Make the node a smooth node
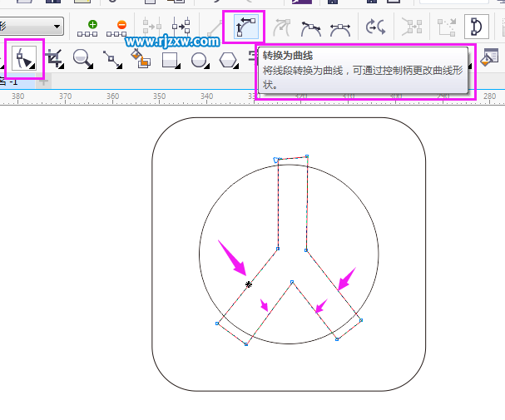Screen dimensions: 505x420 [311, 28]
